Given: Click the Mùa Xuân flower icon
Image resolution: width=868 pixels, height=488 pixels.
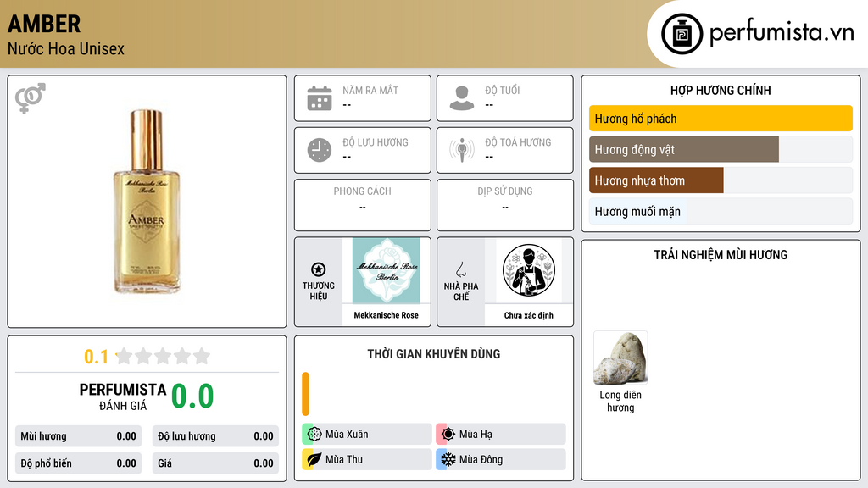Looking at the screenshot, I should point(314,435).
